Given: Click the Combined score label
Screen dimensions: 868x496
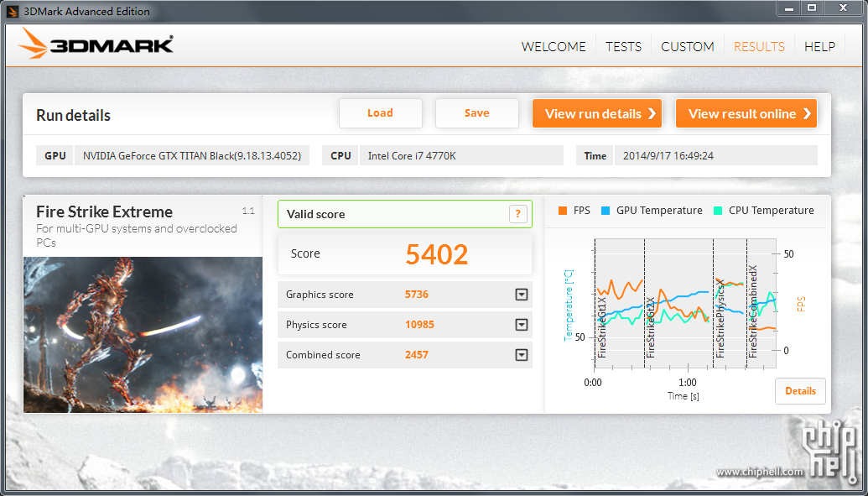Looking at the screenshot, I should point(323,355).
